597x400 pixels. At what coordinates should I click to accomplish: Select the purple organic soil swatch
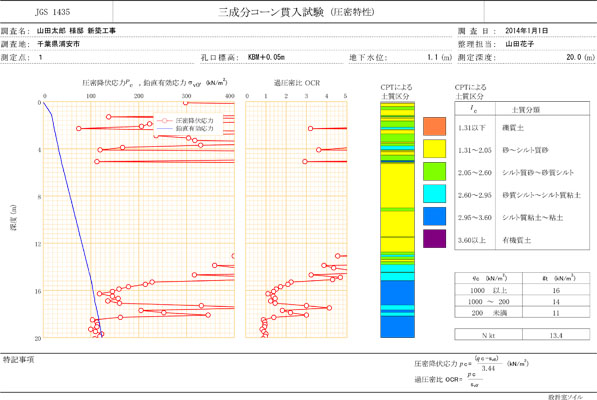[x=434, y=239]
